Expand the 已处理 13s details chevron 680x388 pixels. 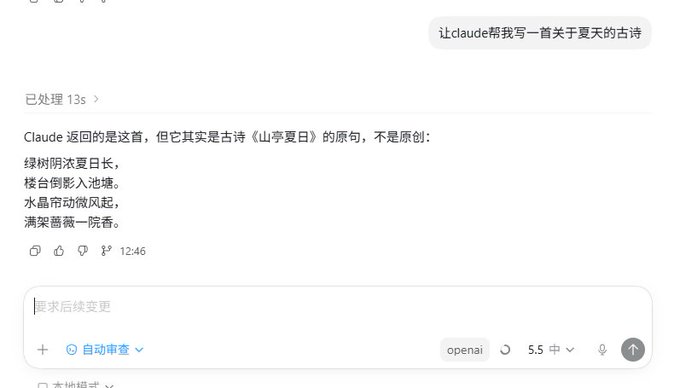pyautogui.click(x=96, y=99)
